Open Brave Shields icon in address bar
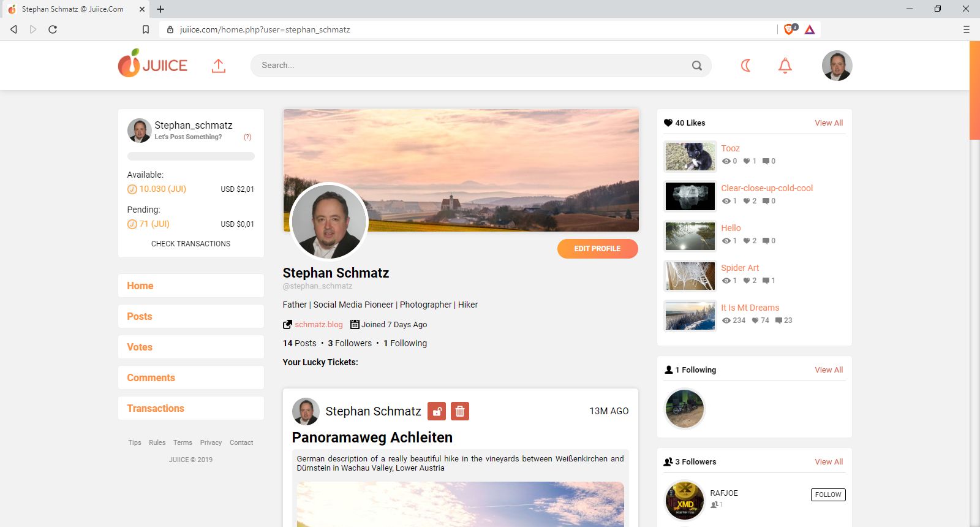 pos(790,29)
